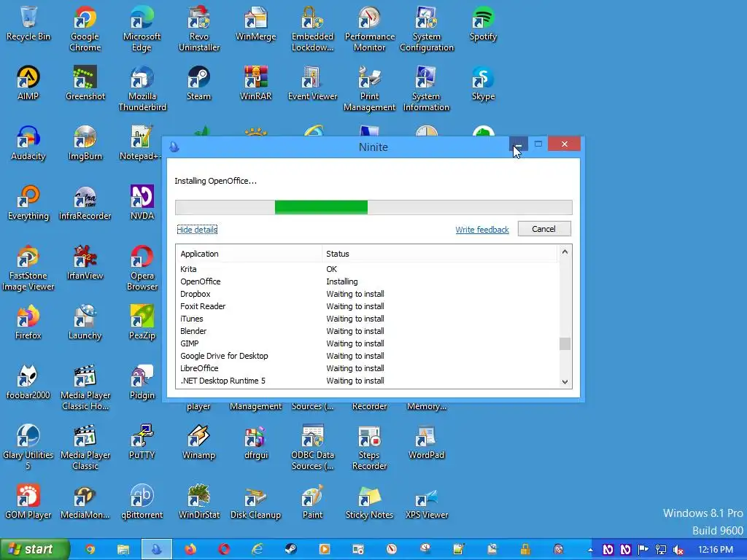Screen dimensions: 747x560
Task: Open Chrome from the taskbar
Action: 90,550
